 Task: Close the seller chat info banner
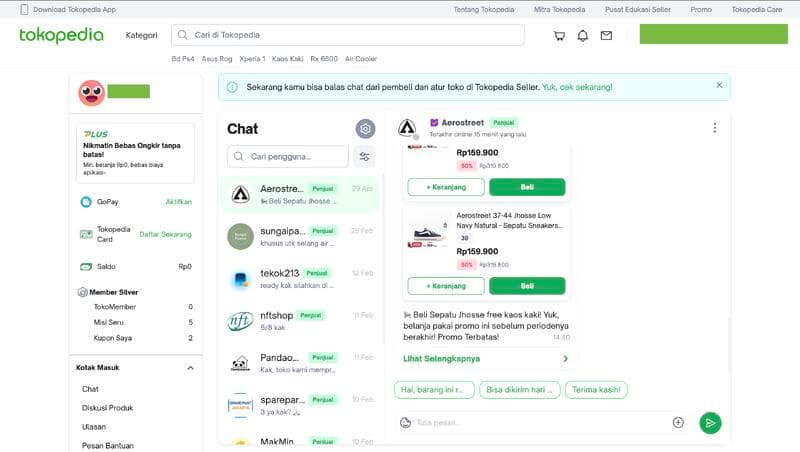point(718,86)
